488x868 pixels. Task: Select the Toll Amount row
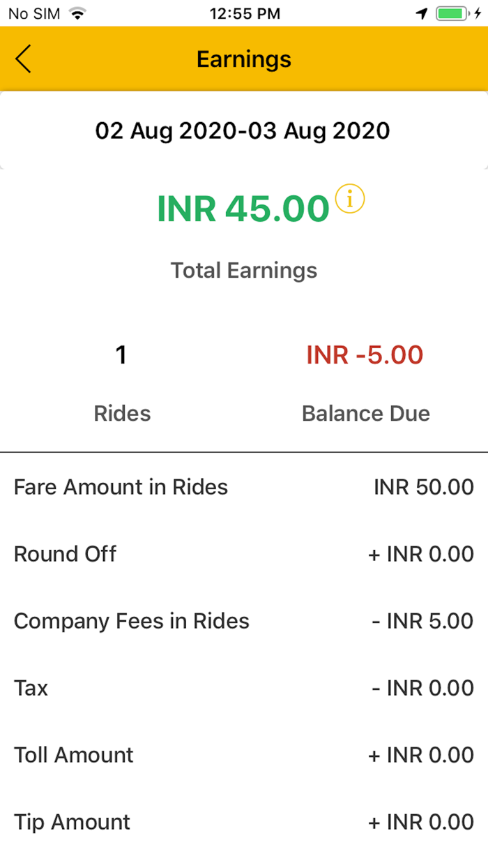pyautogui.click(x=243, y=754)
